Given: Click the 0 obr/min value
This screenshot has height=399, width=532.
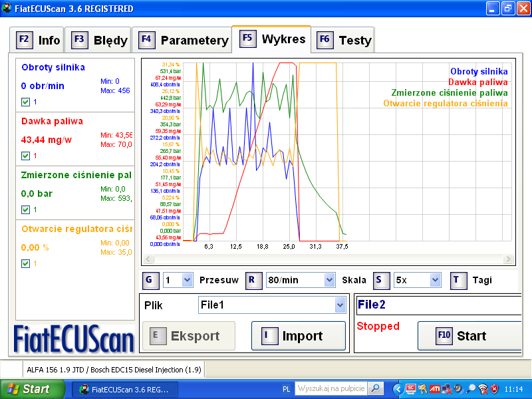Looking at the screenshot, I should pyautogui.click(x=43, y=86).
